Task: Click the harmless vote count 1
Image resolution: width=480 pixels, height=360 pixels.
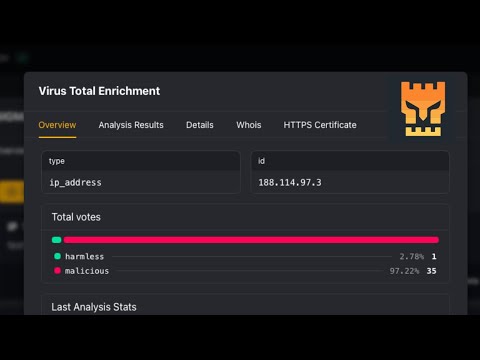Action: pyautogui.click(x=434, y=256)
